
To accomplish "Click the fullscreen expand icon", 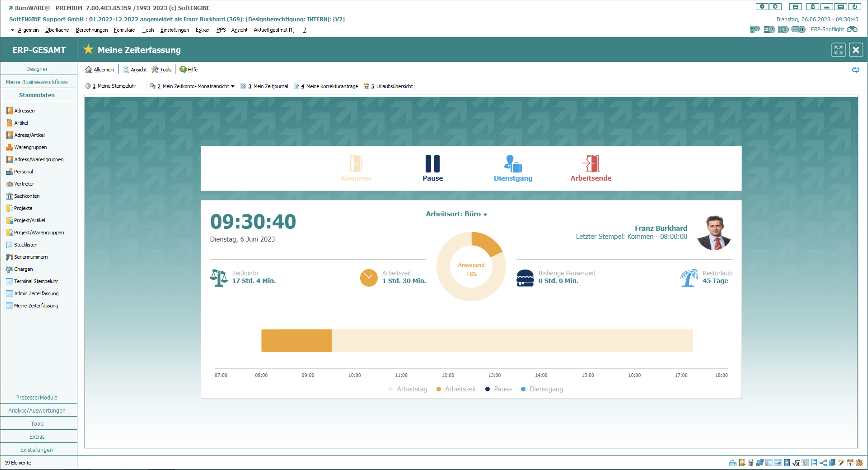I will click(838, 50).
